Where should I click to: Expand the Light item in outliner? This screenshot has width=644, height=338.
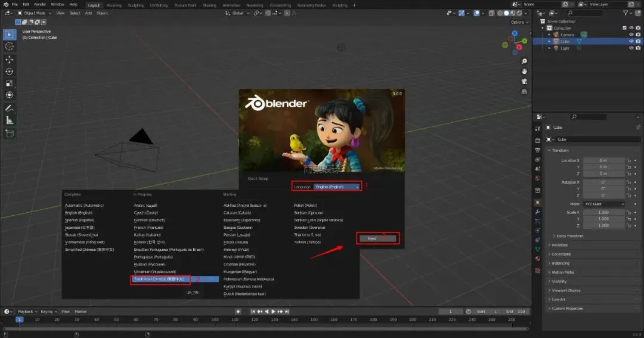pos(549,48)
